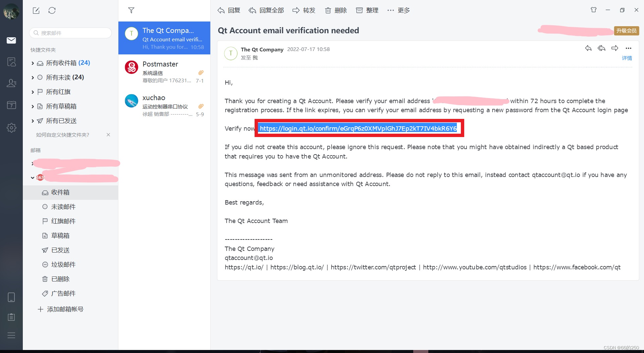Click the 如何自定义快捷文件夹 hint link

click(x=63, y=135)
